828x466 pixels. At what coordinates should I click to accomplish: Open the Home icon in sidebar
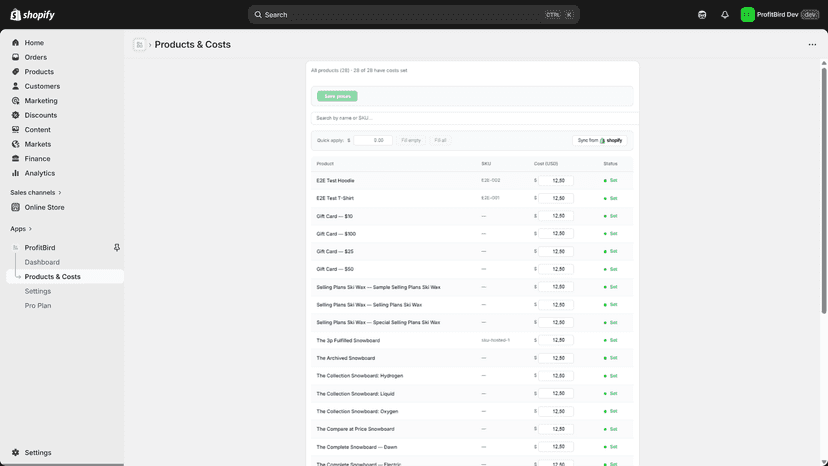coord(15,42)
